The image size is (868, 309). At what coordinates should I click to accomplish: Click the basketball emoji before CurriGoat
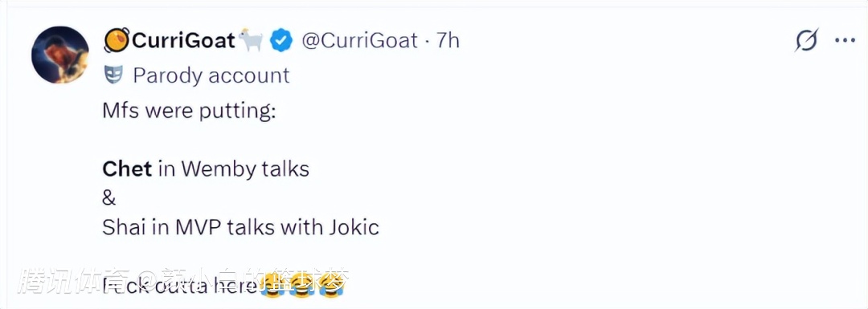[117, 41]
